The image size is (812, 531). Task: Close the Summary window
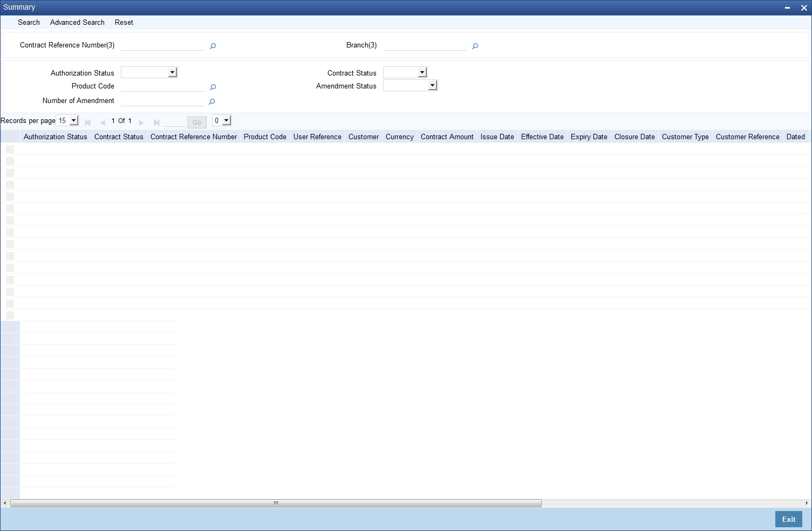[804, 8]
